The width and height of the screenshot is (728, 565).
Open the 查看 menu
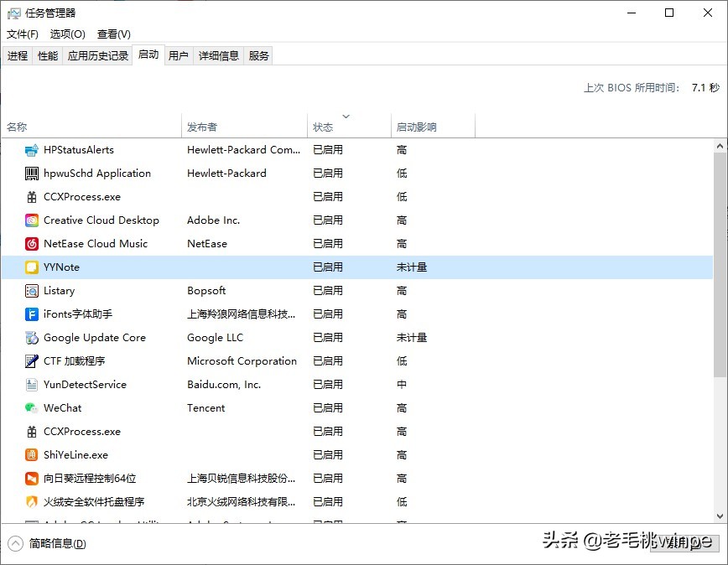(x=113, y=34)
